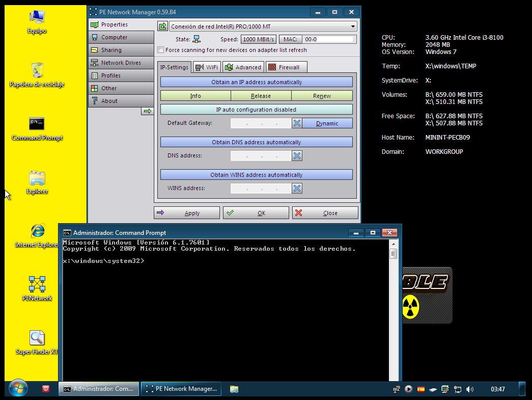
Task: Select the Command Prompt desktop shortcut
Action: (37, 129)
